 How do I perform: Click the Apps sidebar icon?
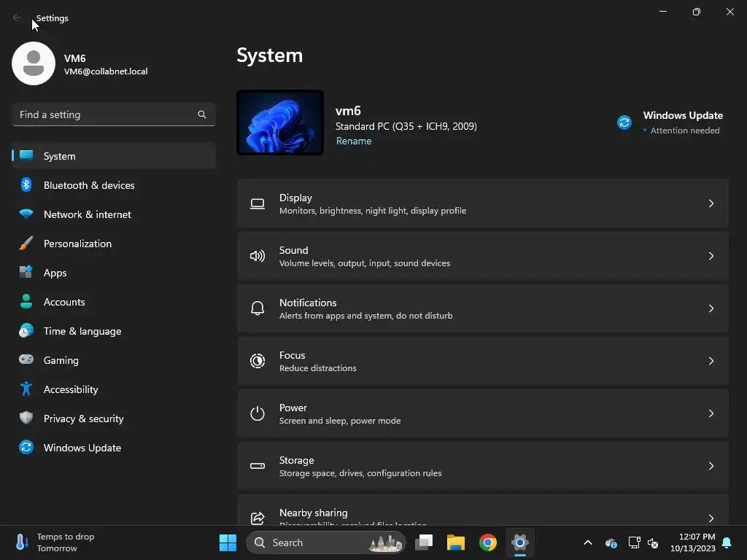click(26, 273)
